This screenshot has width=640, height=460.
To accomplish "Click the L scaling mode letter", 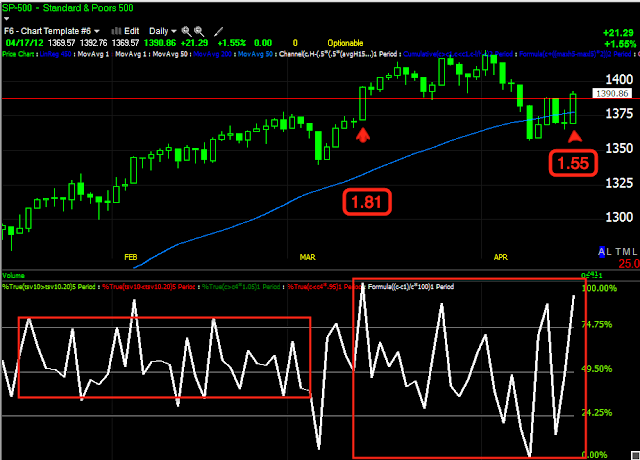I will (x=609, y=252).
